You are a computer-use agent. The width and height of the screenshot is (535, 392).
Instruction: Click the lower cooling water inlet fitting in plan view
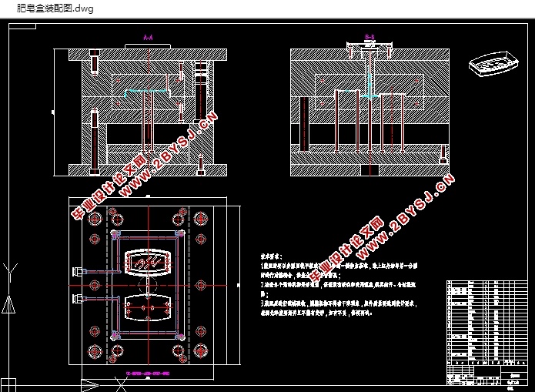tap(79, 299)
